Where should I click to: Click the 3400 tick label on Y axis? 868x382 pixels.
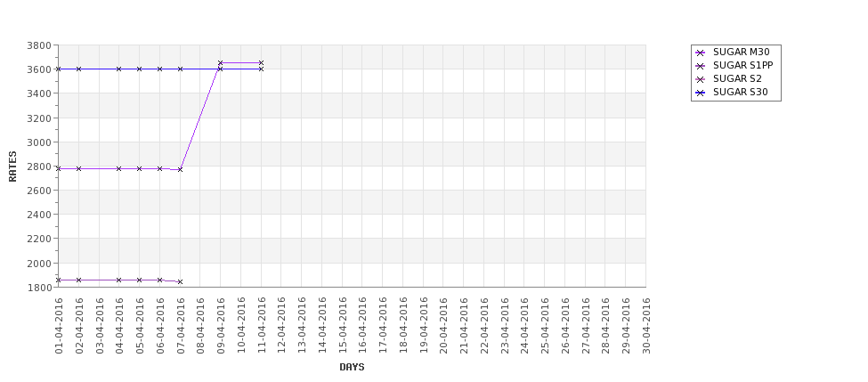click(x=39, y=93)
